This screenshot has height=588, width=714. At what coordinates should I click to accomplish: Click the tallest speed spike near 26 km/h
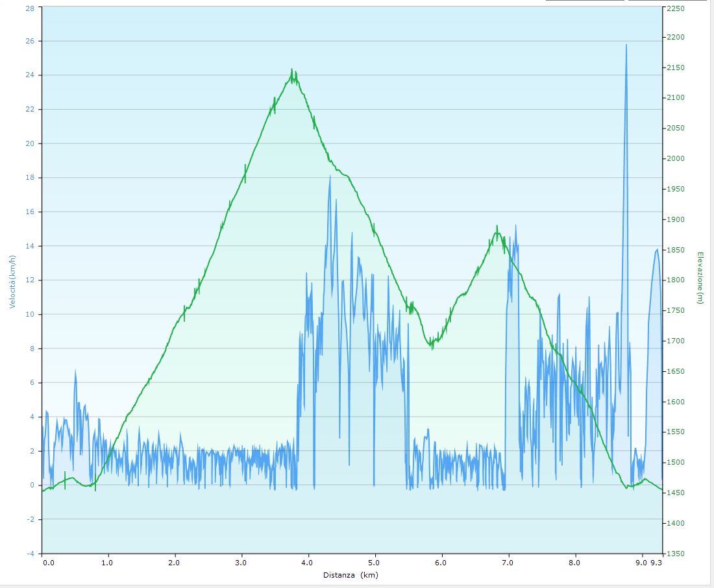626,45
